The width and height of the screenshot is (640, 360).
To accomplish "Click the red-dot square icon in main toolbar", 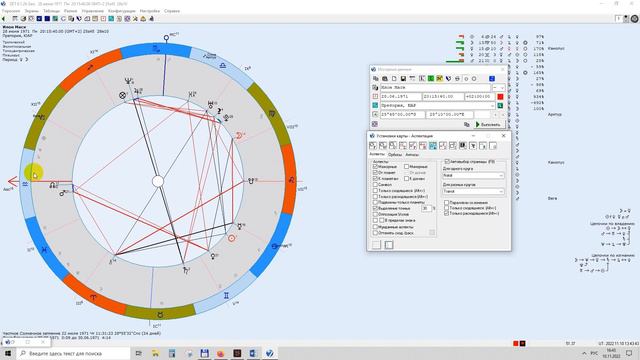I will tap(103, 19).
